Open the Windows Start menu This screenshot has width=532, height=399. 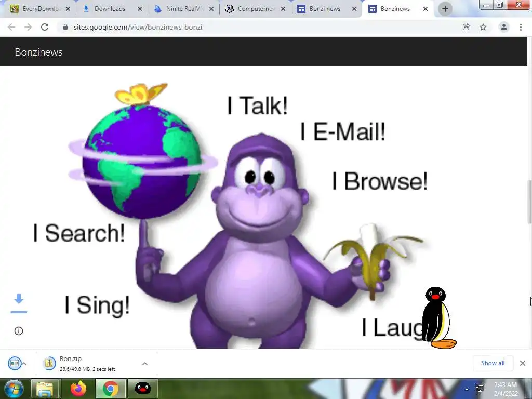point(14,389)
